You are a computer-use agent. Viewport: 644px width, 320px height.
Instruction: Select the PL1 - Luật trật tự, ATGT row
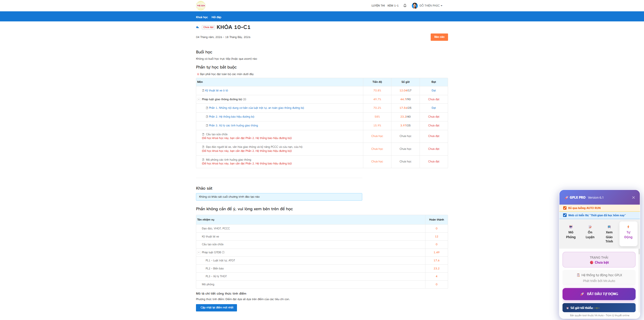(x=322, y=260)
